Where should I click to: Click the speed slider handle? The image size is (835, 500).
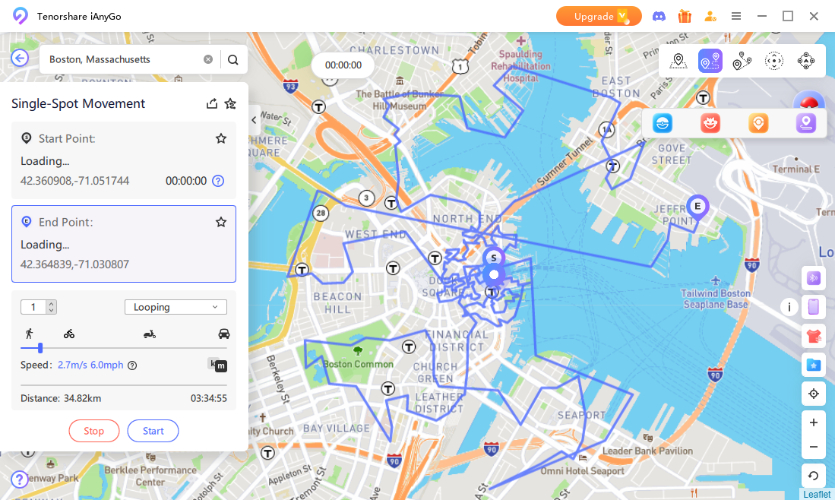click(40, 348)
